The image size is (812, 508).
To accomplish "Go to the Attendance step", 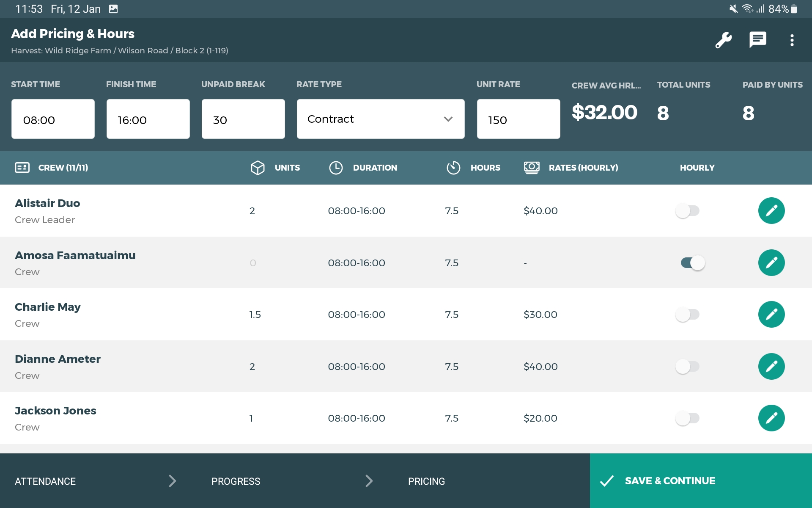I will pos(45,481).
